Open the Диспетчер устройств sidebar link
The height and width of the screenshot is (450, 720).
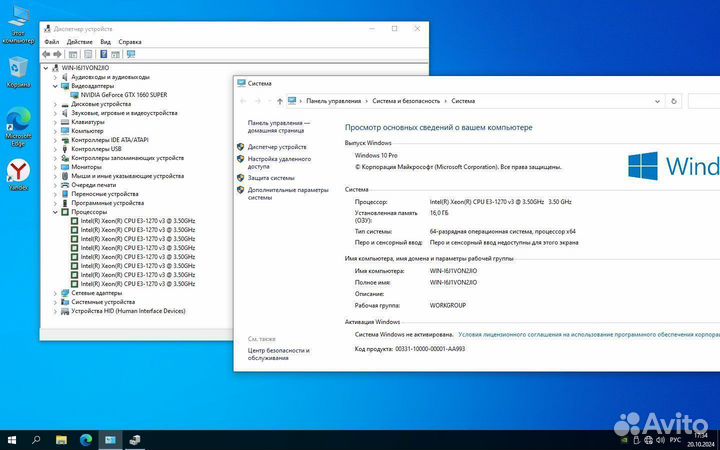pyautogui.click(x=277, y=147)
